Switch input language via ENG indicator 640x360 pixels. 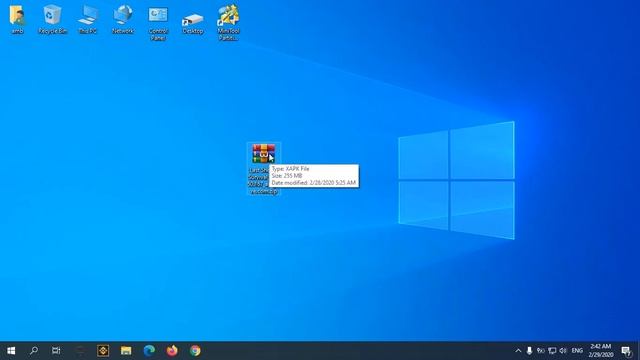577,351
